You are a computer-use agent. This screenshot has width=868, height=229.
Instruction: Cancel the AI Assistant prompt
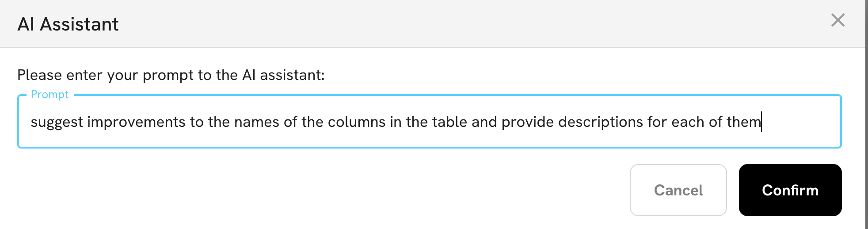click(678, 190)
